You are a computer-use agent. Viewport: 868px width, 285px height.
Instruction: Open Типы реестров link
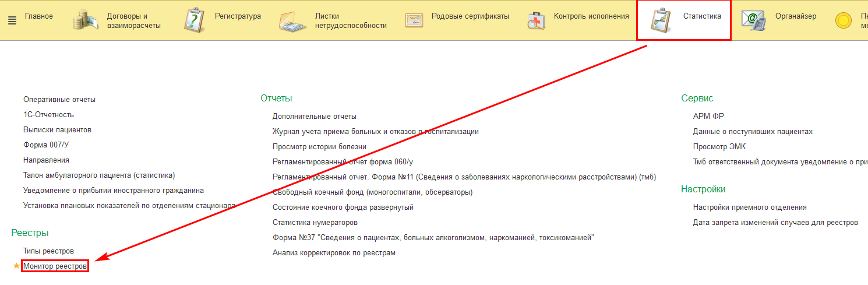(48, 251)
